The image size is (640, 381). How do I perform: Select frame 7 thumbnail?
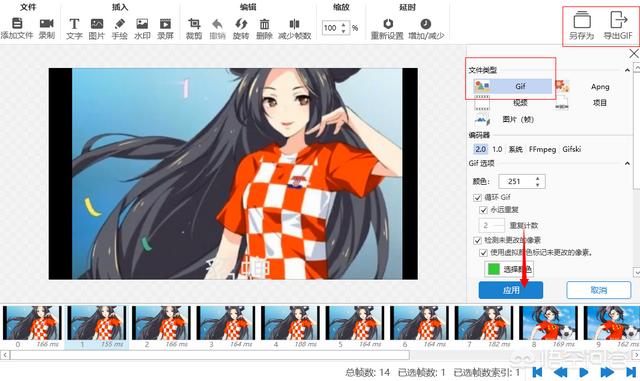pos(483,323)
